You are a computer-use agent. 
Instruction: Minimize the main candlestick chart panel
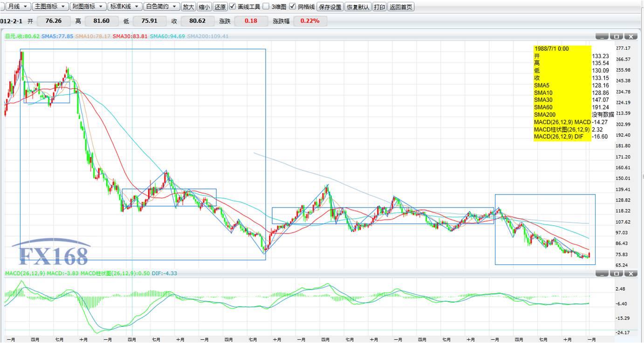point(603,36)
